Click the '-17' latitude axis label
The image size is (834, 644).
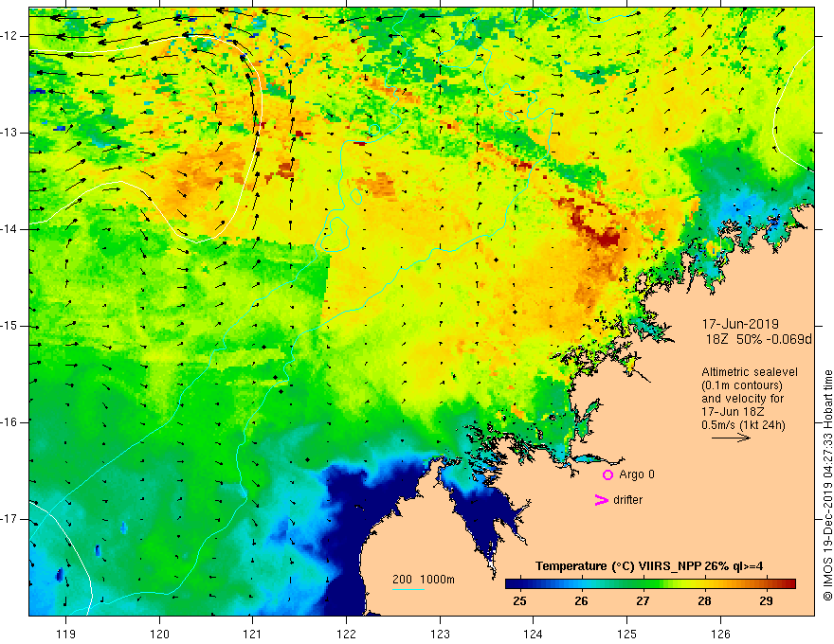click(x=9, y=519)
